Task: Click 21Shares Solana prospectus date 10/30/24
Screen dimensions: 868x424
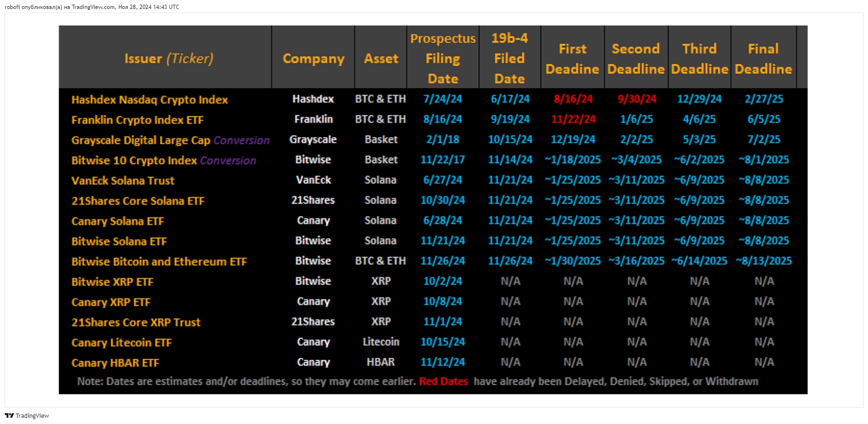Action: (x=443, y=200)
